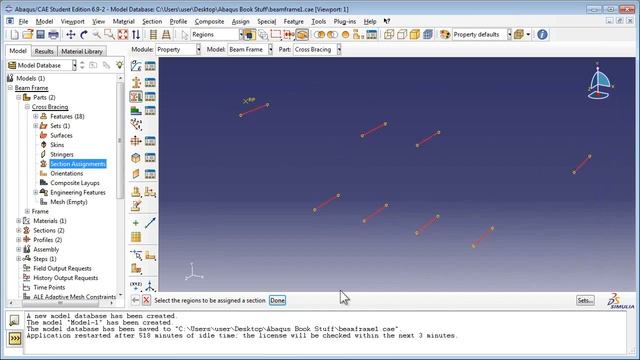
Task: Expand the Profiles (2) node
Action: (19, 240)
